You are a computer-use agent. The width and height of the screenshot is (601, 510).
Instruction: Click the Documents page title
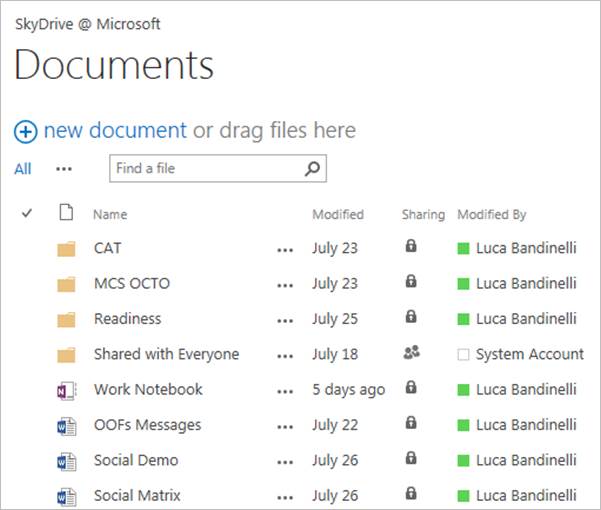click(x=114, y=64)
